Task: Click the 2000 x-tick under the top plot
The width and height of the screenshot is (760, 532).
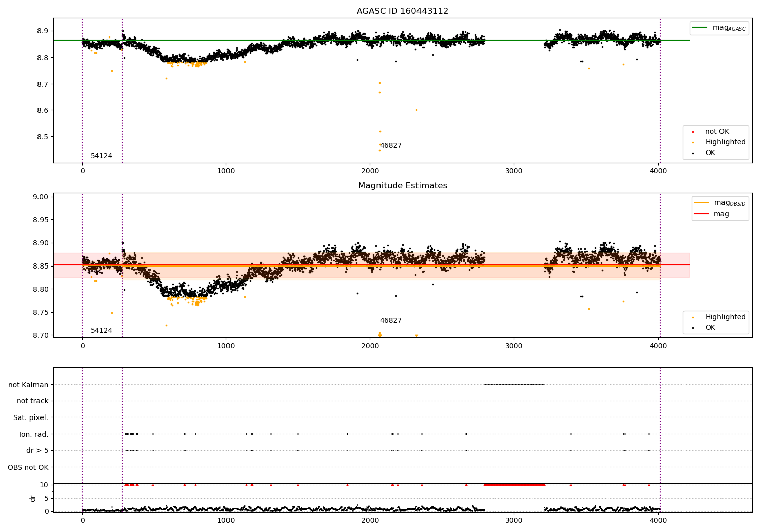Action: tap(370, 171)
